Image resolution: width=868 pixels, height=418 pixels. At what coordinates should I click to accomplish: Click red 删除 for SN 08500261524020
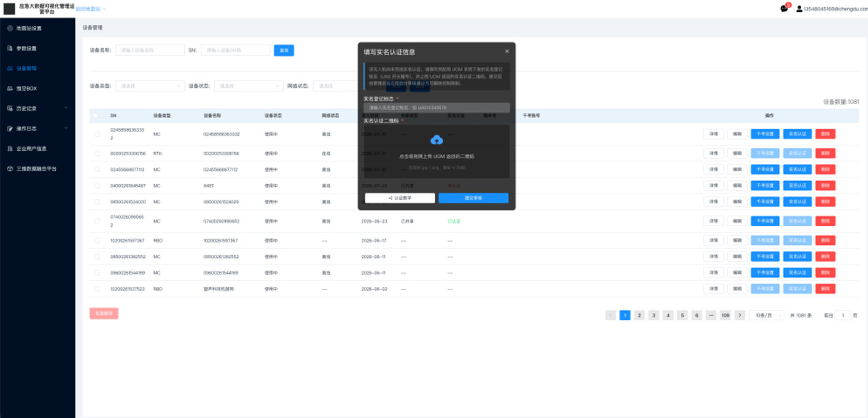pos(825,202)
